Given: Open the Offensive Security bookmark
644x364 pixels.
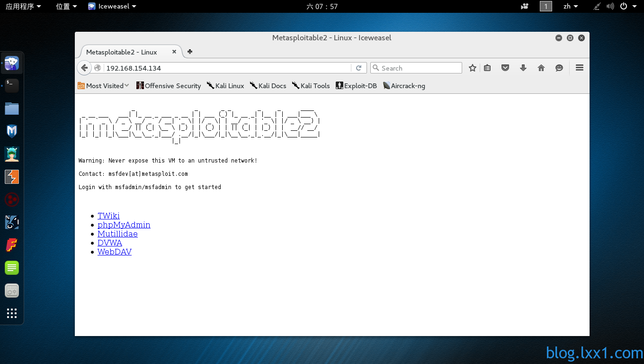Looking at the screenshot, I should (x=169, y=86).
